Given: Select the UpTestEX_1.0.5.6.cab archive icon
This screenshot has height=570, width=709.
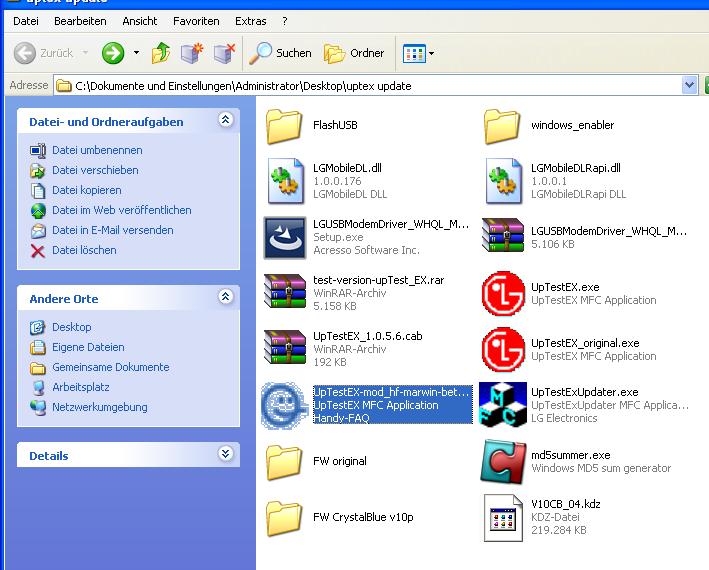Looking at the screenshot, I should pos(285,347).
